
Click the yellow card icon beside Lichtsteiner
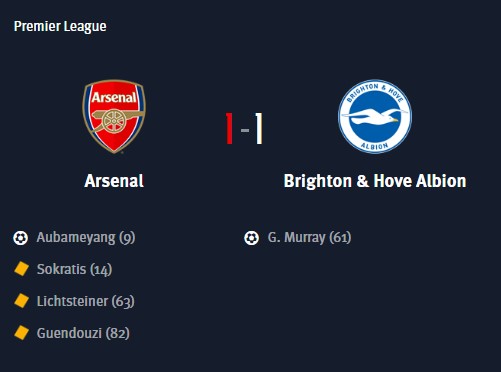click(x=22, y=301)
